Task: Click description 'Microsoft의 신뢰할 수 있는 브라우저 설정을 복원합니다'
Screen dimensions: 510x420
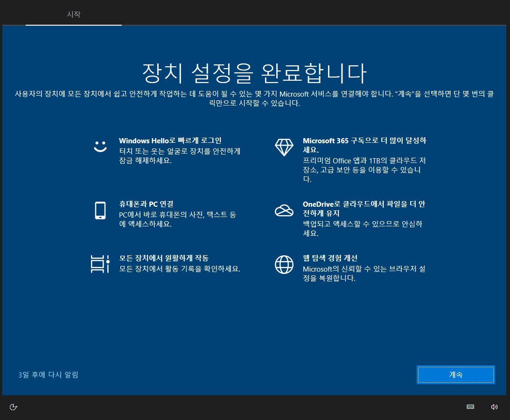Action: [x=364, y=273]
